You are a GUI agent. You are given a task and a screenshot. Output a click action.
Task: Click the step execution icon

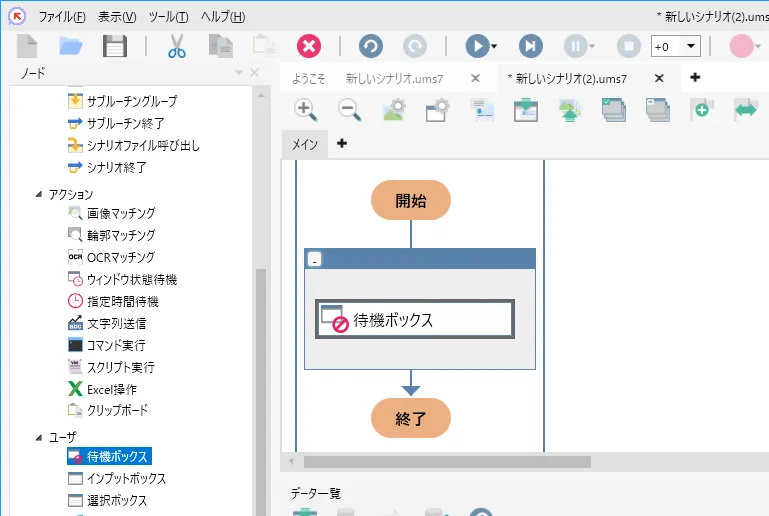(531, 46)
